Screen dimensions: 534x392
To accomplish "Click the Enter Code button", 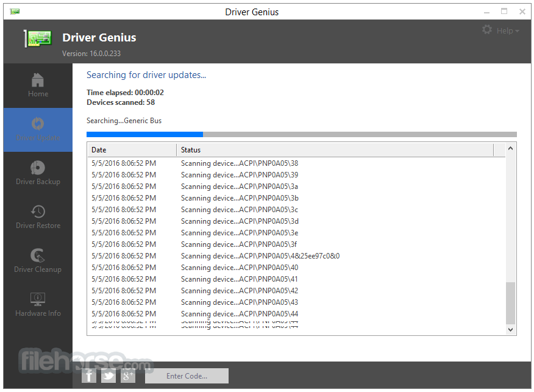I will point(187,376).
